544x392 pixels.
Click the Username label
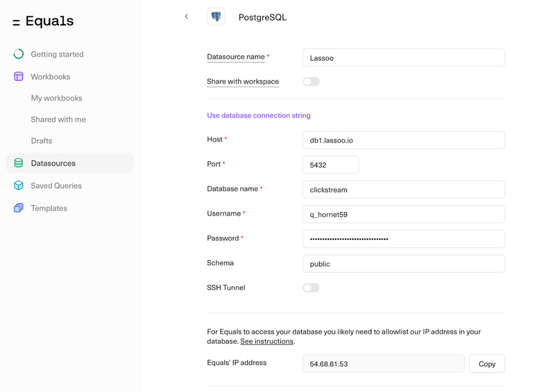pyautogui.click(x=224, y=213)
